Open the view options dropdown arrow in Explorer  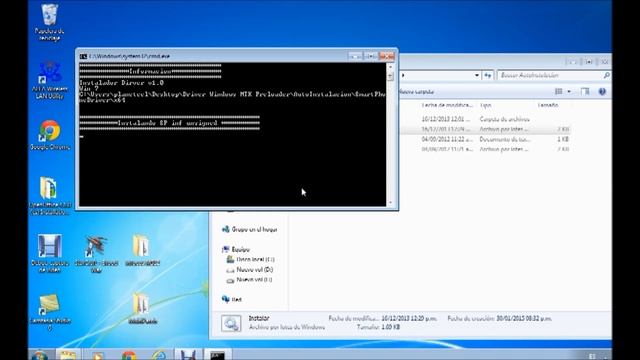[569, 91]
